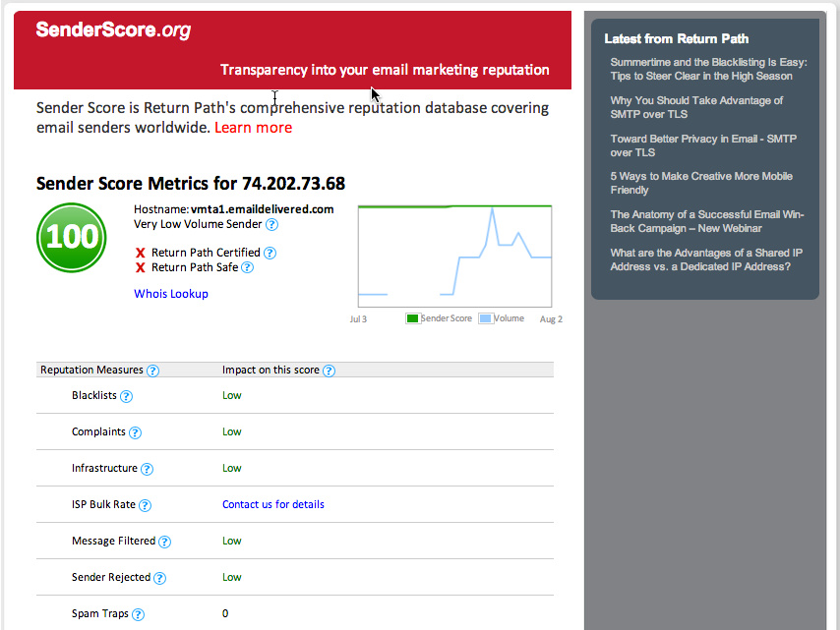840x630 pixels.
Task: Click Low impact value for Blacklists
Action: (232, 395)
